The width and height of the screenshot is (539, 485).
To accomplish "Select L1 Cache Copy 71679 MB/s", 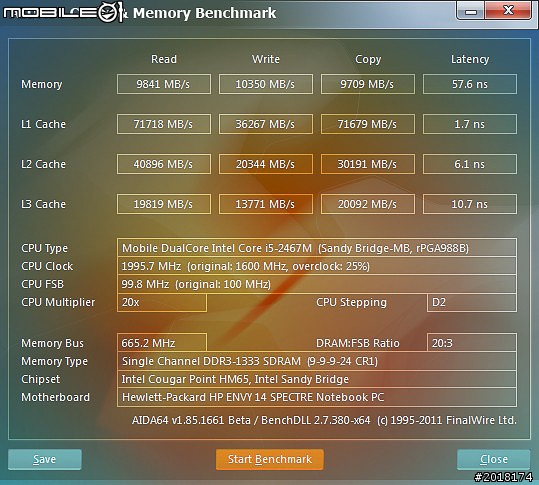I will point(368,124).
